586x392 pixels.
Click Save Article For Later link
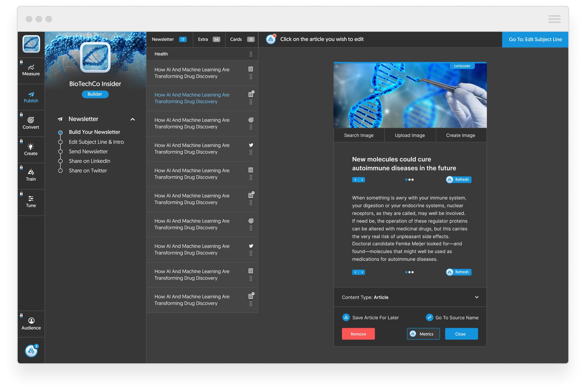point(375,318)
